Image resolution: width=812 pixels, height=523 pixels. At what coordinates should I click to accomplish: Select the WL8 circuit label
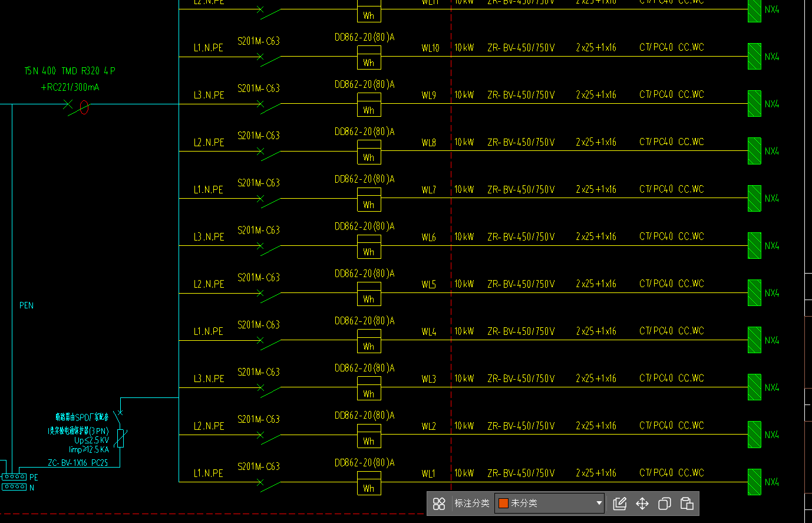[429, 143]
